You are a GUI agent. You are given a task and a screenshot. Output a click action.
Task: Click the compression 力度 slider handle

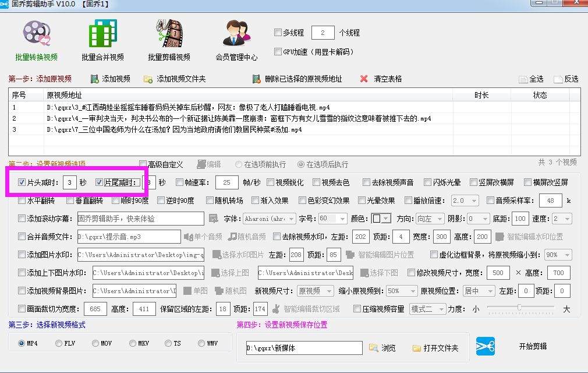[x=519, y=307]
